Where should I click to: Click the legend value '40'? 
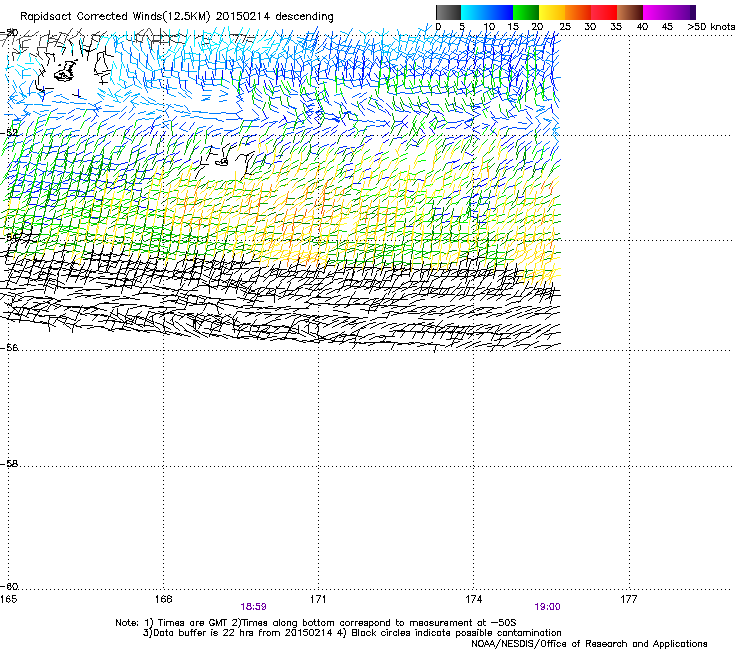(x=642, y=27)
